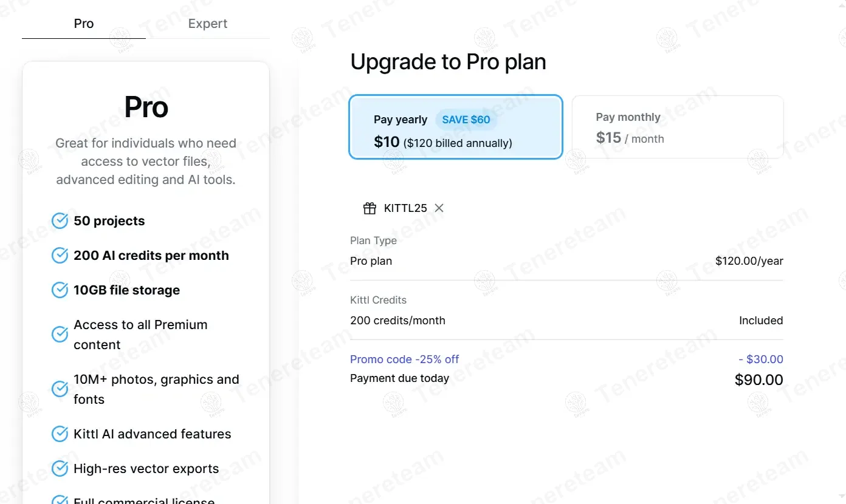Select the Pay monthly billing option
The width and height of the screenshot is (846, 504).
(678, 127)
